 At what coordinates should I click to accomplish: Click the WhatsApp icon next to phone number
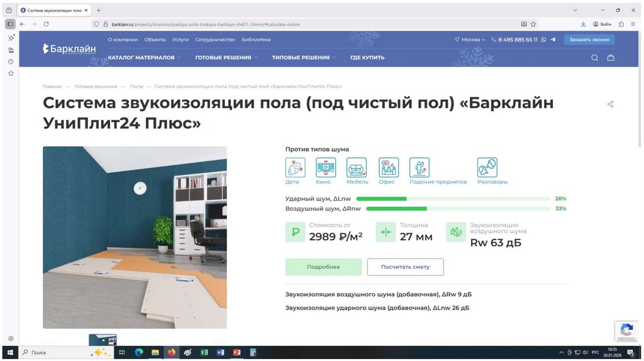point(544,40)
